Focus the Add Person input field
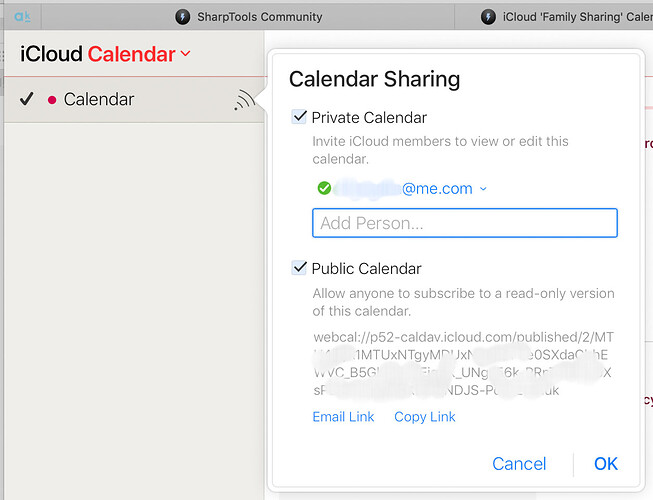653x500 pixels. click(465, 223)
